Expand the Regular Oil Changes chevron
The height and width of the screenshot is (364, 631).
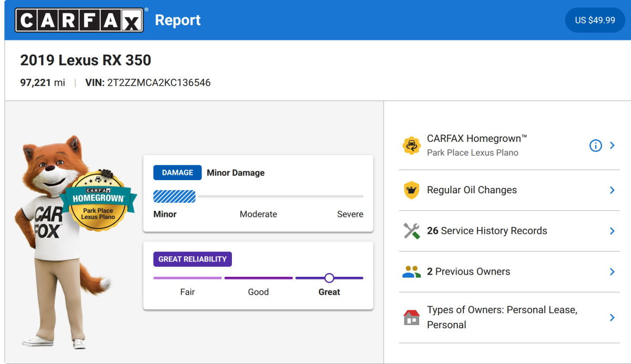(x=612, y=190)
